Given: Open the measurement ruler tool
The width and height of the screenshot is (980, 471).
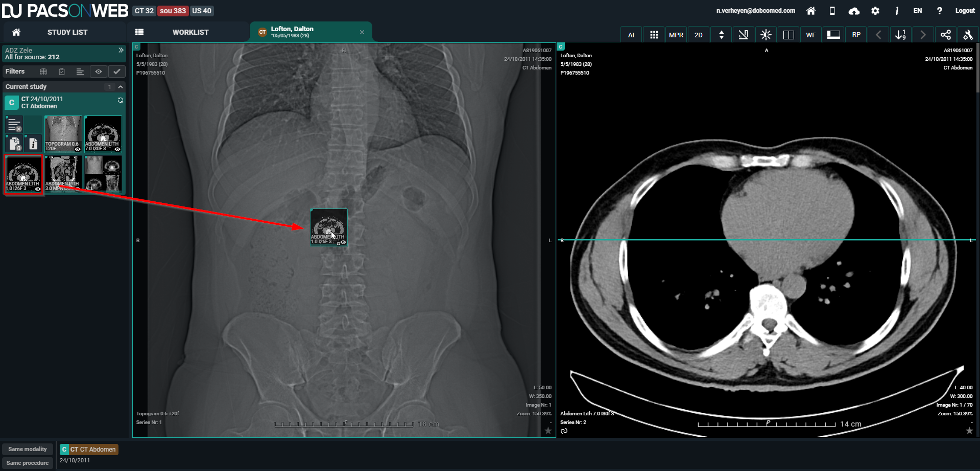Looking at the screenshot, I should (743, 35).
